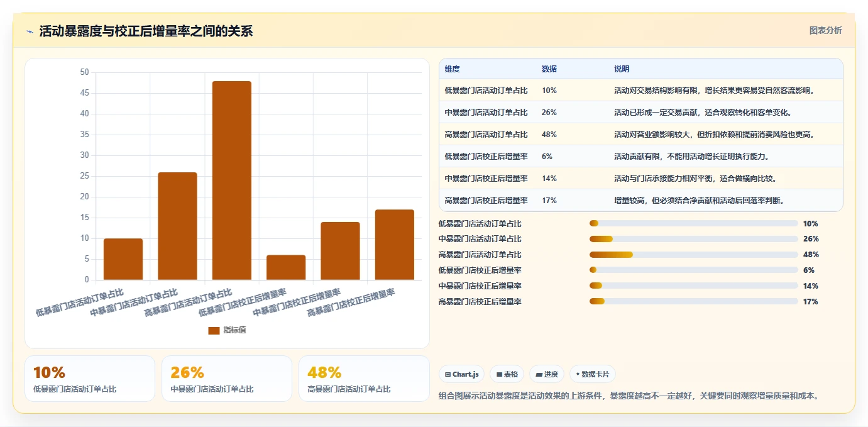Select table cell 低暴露门店活动订单占比
The height and width of the screenshot is (427, 868).
[x=486, y=91]
